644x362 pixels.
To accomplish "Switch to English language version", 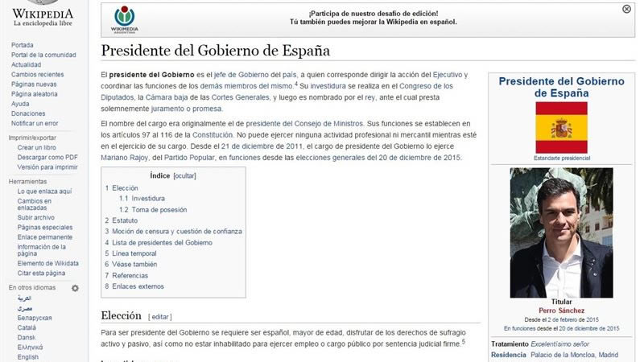I will (x=27, y=357).
